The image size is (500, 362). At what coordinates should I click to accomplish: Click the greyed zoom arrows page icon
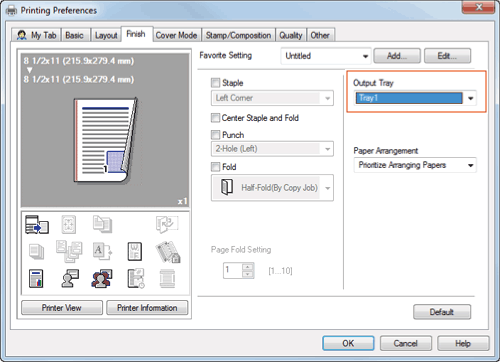click(69, 224)
